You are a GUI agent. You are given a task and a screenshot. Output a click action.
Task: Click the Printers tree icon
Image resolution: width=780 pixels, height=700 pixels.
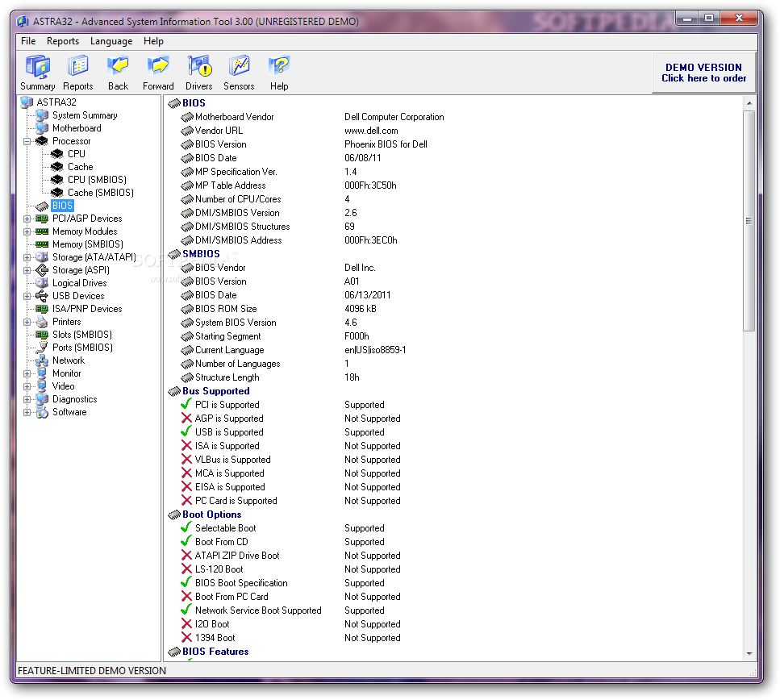(x=42, y=322)
